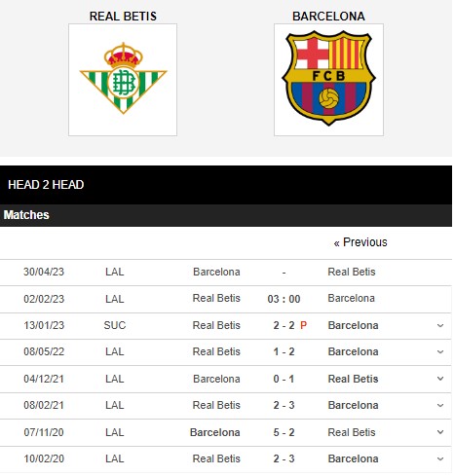Expand the 07/11/20 match row chevron

click(x=440, y=432)
